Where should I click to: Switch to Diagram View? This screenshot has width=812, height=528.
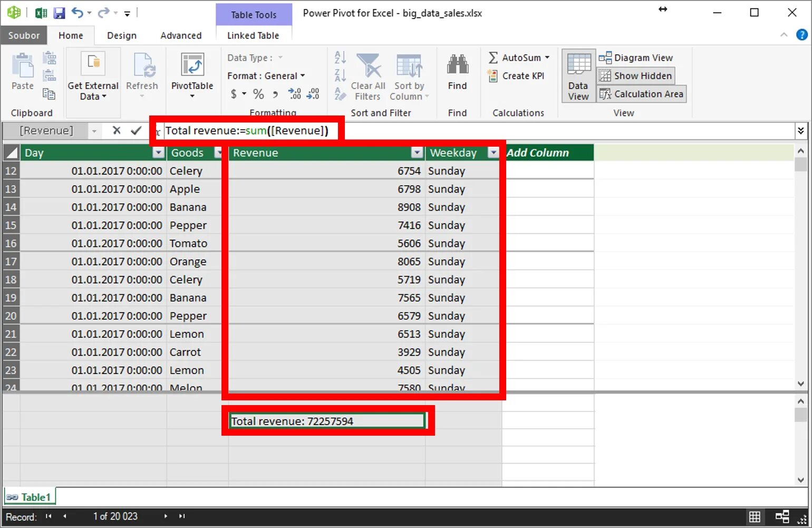636,57
